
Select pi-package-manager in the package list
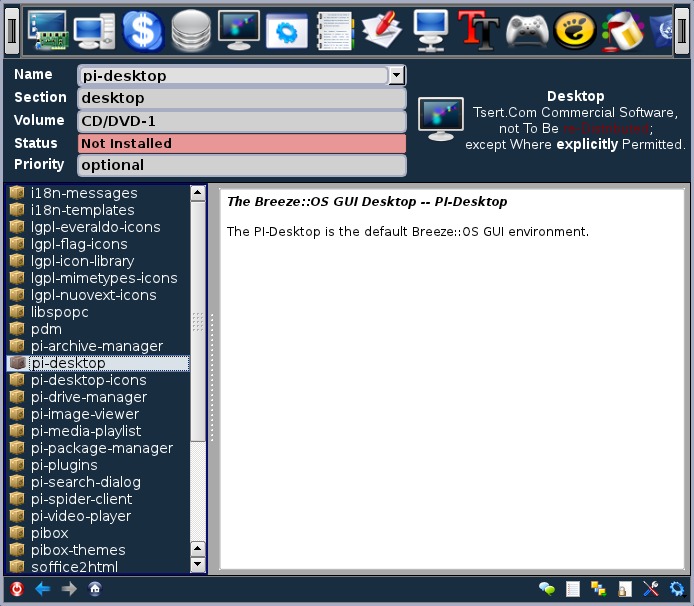[101, 448]
